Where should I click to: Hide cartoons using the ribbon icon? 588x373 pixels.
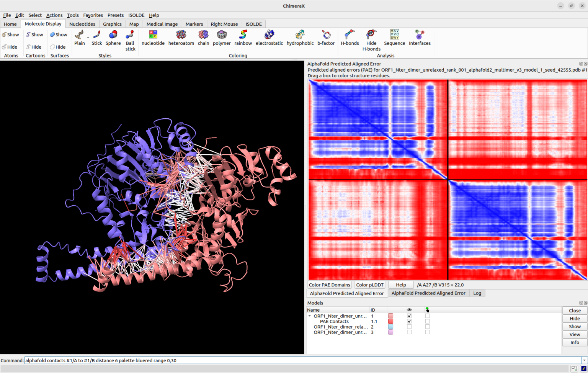coord(34,47)
